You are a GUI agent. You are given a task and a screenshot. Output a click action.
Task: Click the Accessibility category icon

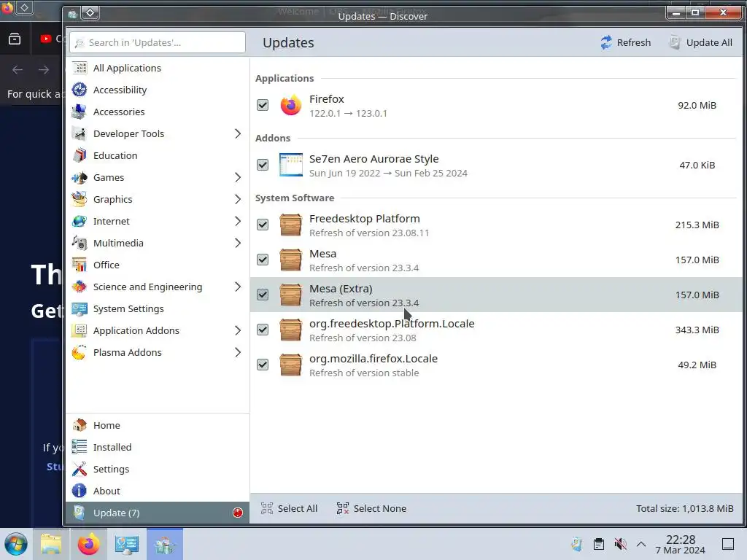tap(79, 90)
